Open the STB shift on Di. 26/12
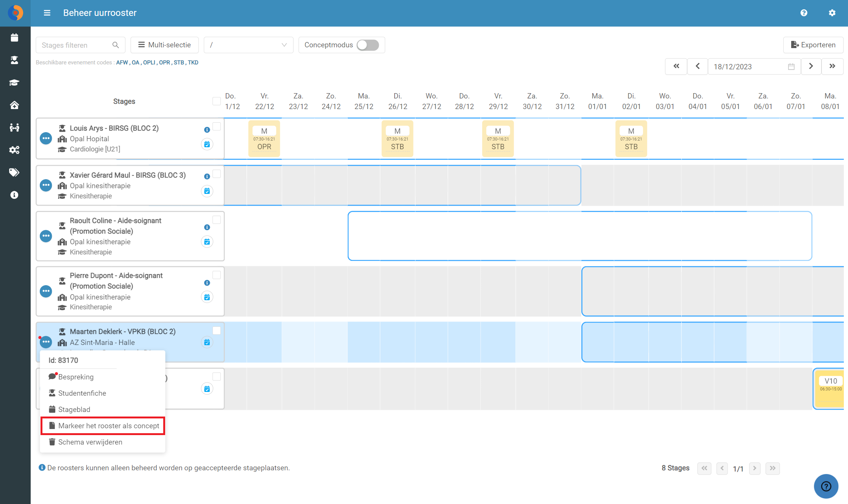The image size is (848, 504). pyautogui.click(x=397, y=139)
